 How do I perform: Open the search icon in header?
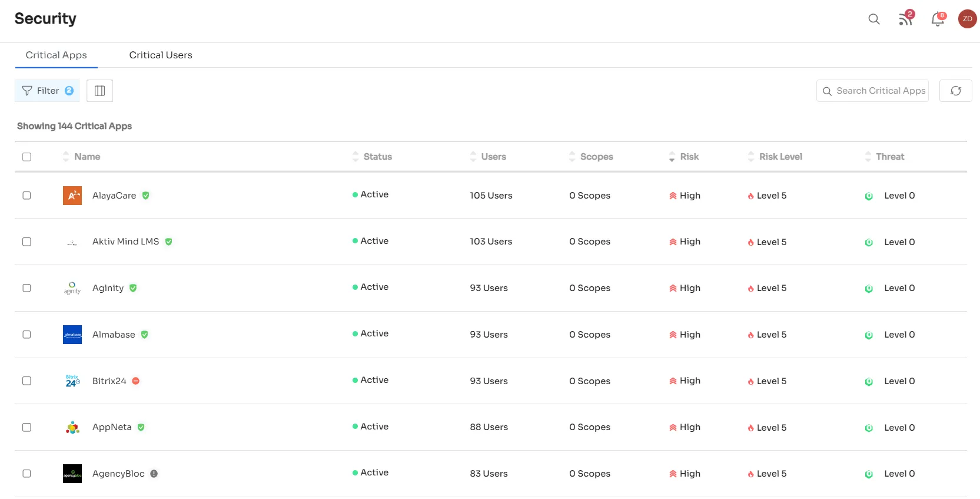tap(874, 19)
